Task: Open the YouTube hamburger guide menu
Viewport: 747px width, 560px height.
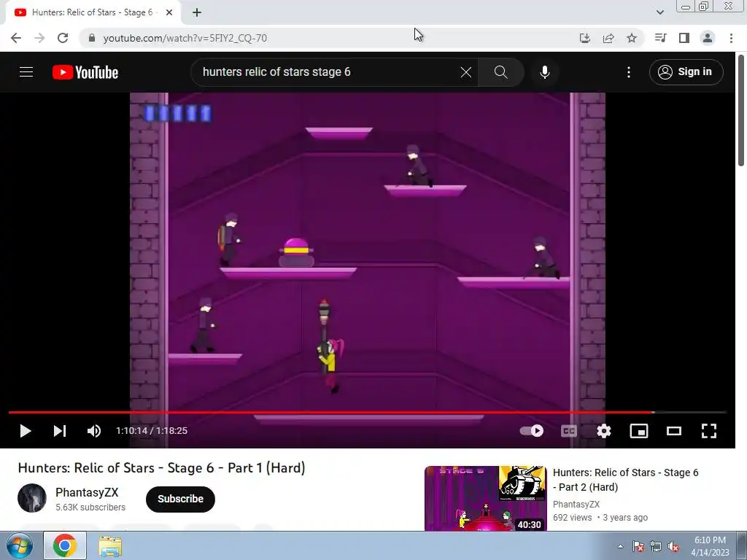Action: pyautogui.click(x=26, y=72)
